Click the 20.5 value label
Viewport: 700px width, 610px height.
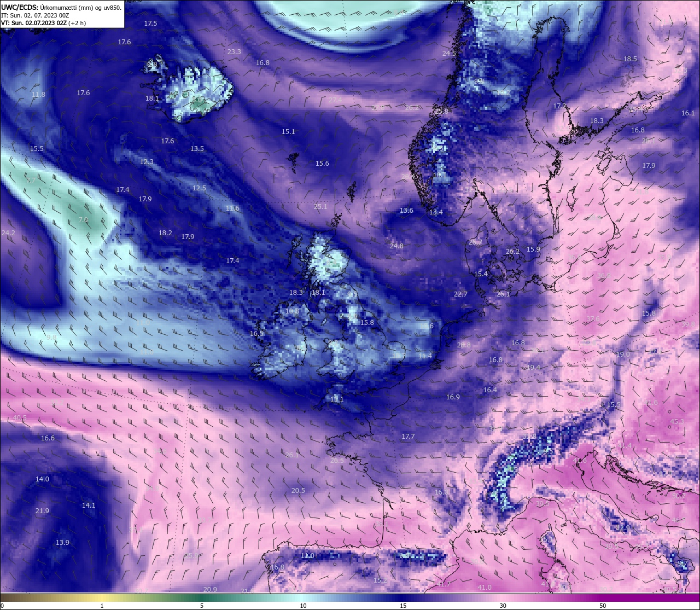298,491
